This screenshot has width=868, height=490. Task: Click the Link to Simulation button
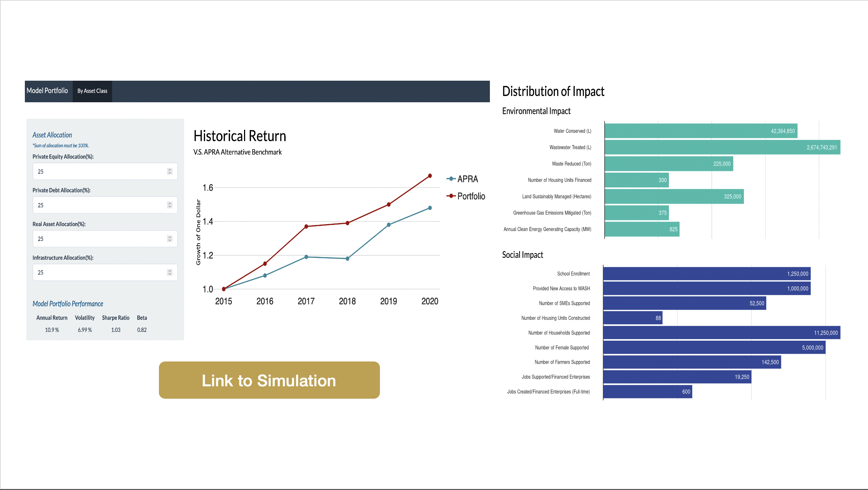tap(268, 380)
